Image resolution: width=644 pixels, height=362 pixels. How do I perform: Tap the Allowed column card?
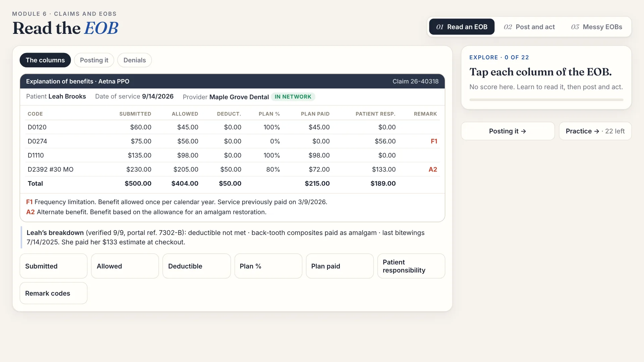click(125, 266)
